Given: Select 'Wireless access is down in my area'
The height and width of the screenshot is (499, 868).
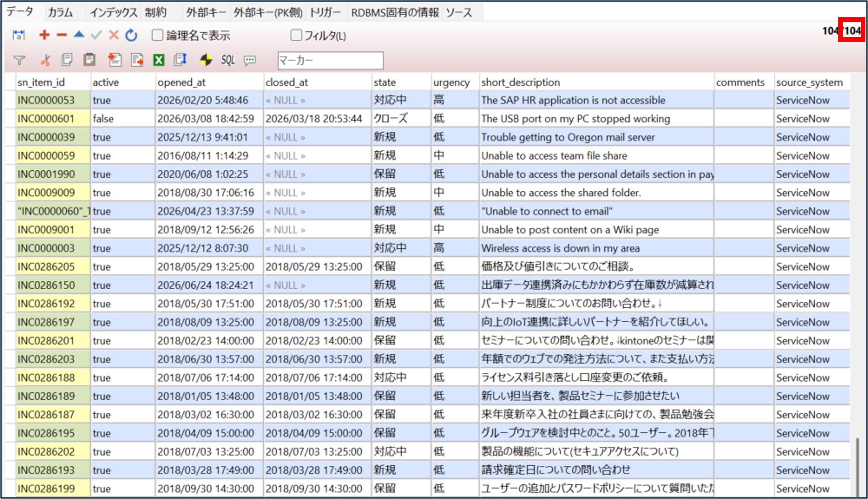Looking at the screenshot, I should [597, 248].
